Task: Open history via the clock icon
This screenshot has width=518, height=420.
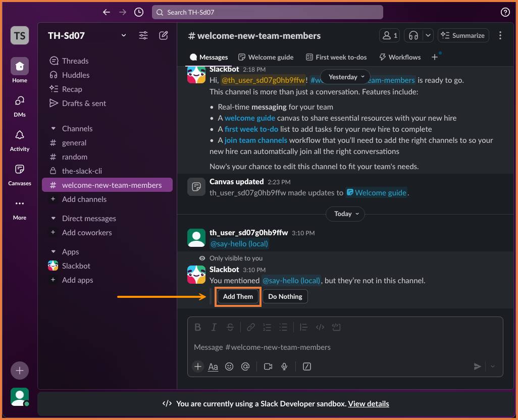Action: (x=139, y=12)
